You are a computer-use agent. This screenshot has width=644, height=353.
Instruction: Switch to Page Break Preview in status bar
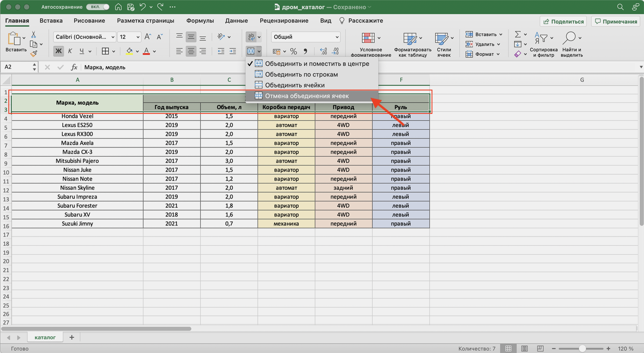540,348
